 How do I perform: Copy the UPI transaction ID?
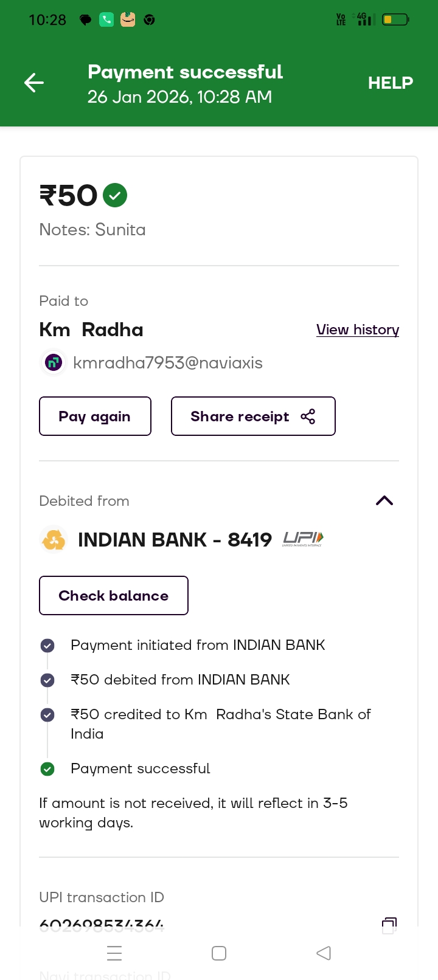[x=389, y=925]
